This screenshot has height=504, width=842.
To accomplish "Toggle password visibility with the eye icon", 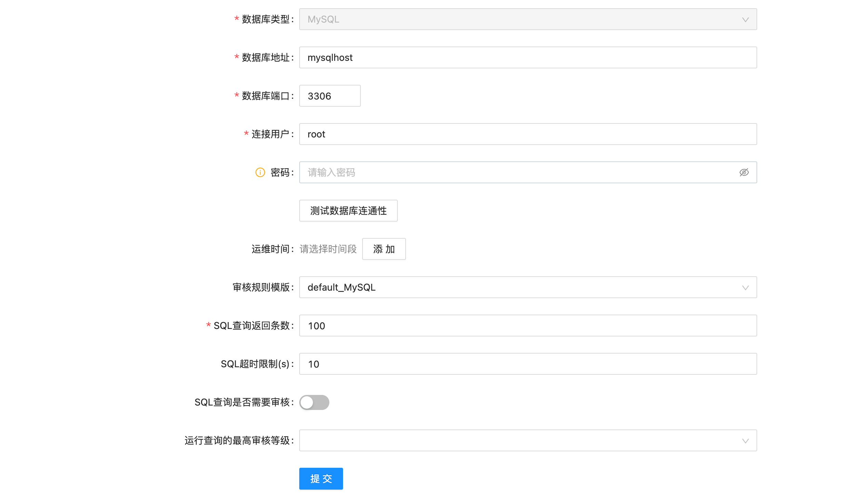I will [745, 172].
